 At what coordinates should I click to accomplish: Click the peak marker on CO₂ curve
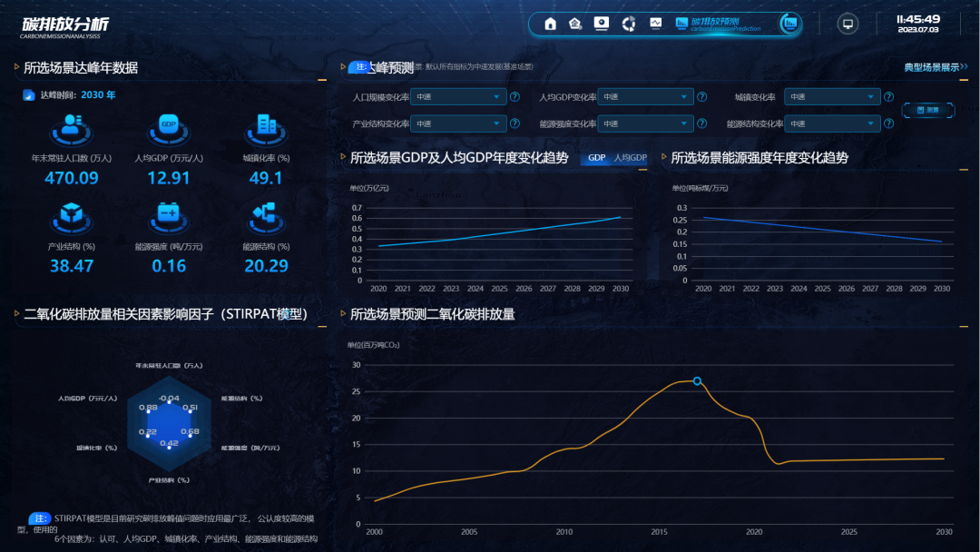click(697, 381)
